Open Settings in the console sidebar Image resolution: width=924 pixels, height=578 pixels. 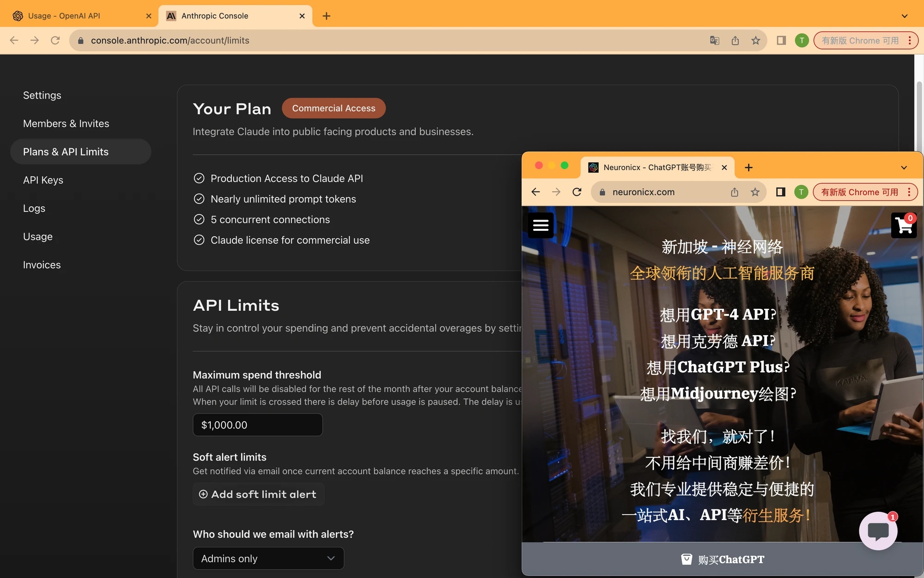(x=42, y=95)
